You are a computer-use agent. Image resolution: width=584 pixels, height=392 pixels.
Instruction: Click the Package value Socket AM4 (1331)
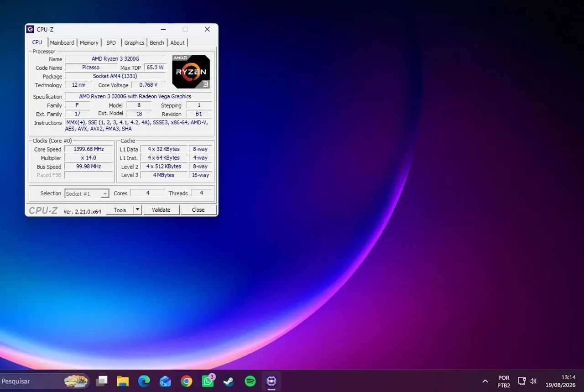[115, 76]
